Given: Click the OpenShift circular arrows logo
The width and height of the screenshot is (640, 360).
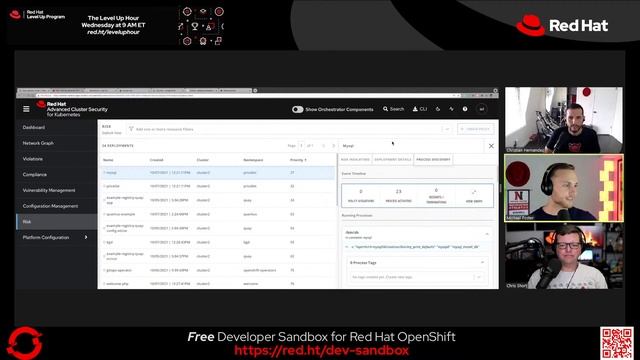Looking at the screenshot, I should (x=24, y=342).
